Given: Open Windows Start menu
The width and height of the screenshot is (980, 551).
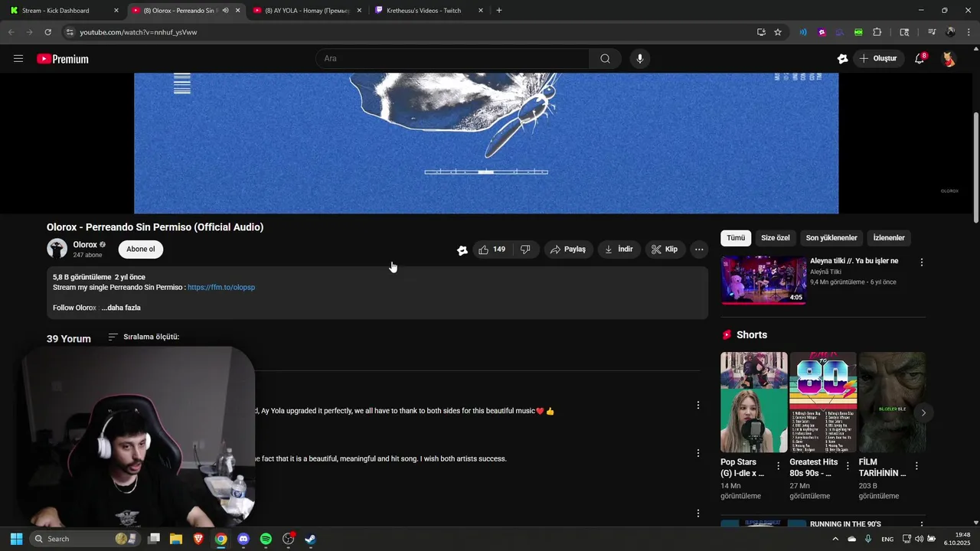Looking at the screenshot, I should click(x=16, y=539).
